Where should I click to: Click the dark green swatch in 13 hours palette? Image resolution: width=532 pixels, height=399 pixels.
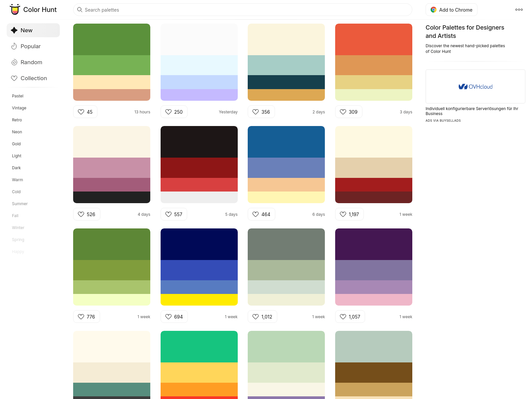112,39
